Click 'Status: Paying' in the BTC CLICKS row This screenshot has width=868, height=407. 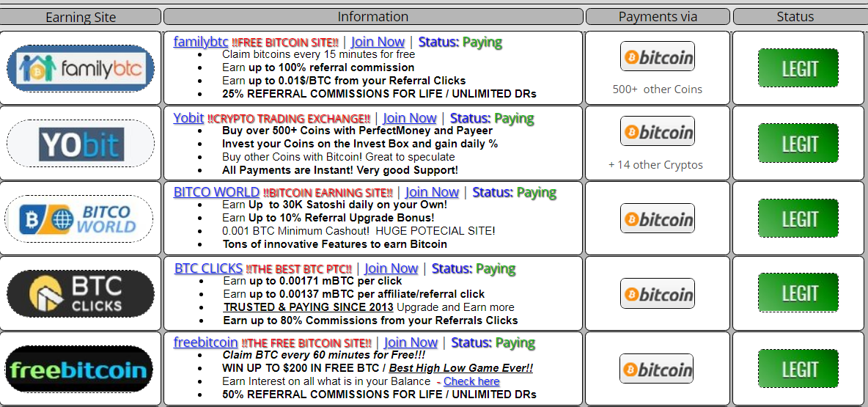tap(474, 268)
